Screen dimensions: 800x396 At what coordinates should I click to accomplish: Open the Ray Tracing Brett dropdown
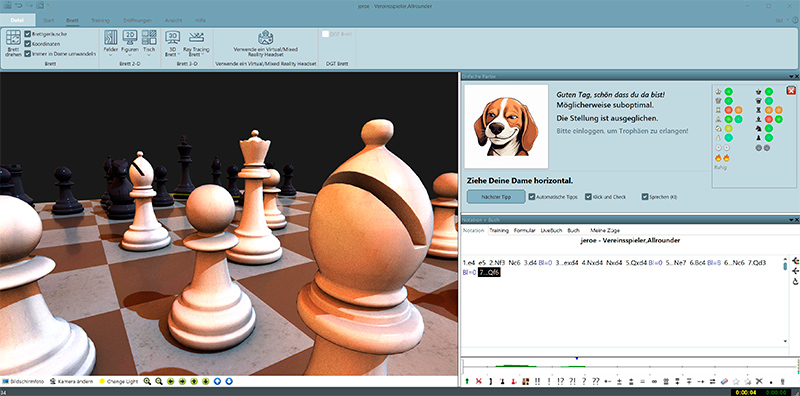(x=196, y=44)
